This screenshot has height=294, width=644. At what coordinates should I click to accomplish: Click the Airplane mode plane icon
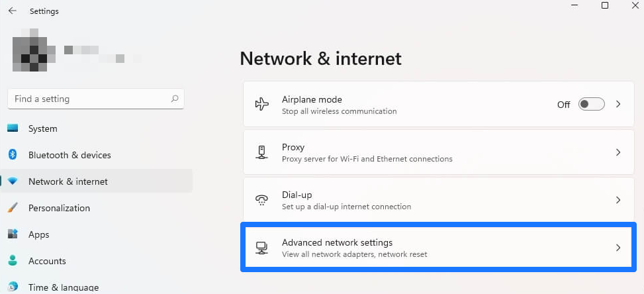pyautogui.click(x=261, y=105)
